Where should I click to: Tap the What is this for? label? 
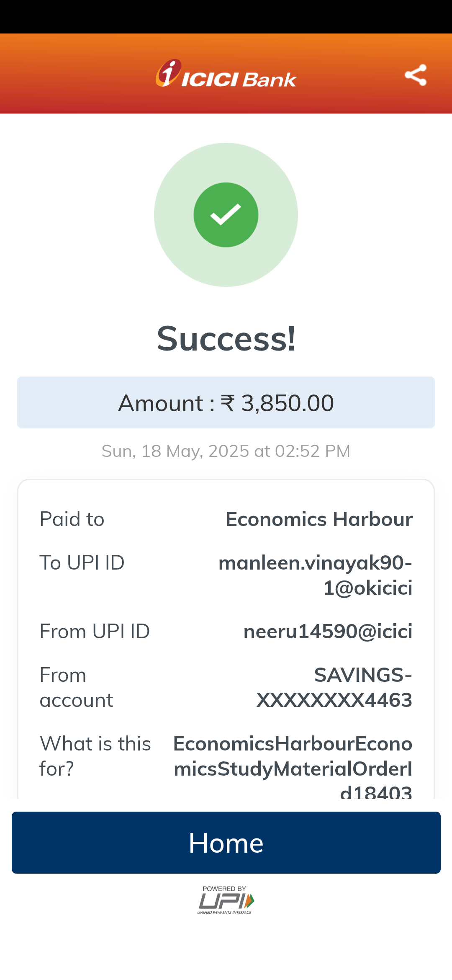[95, 756]
